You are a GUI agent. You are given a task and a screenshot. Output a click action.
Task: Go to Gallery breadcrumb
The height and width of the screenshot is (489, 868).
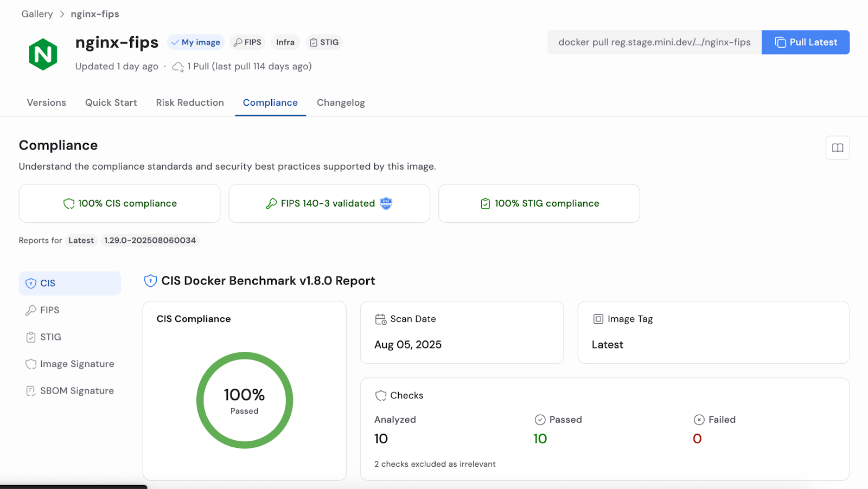tap(37, 14)
